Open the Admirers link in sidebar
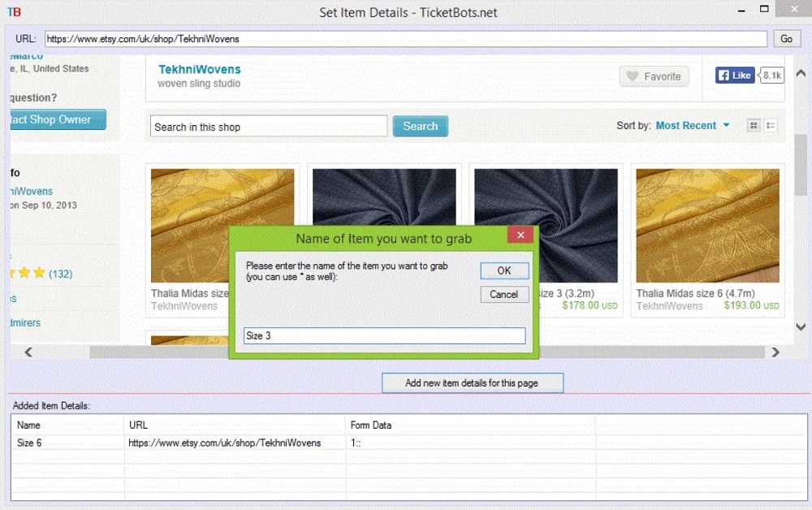812x510 pixels. [x=25, y=322]
